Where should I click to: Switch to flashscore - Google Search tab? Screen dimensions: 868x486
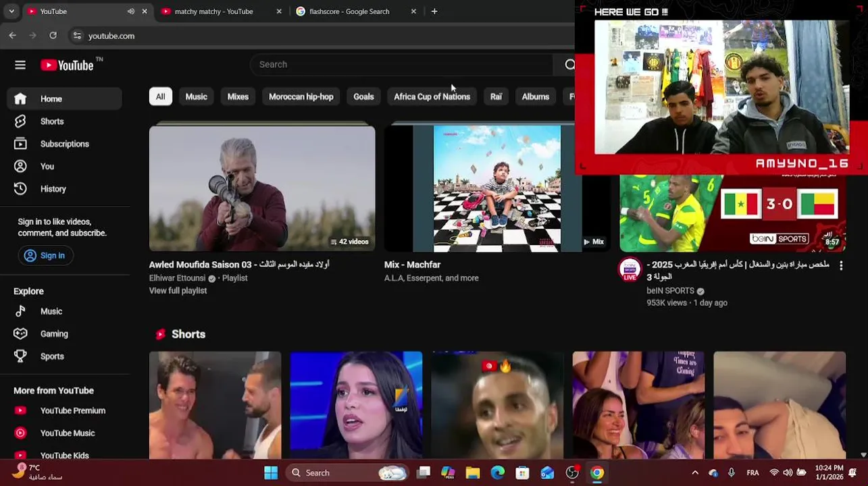click(349, 11)
